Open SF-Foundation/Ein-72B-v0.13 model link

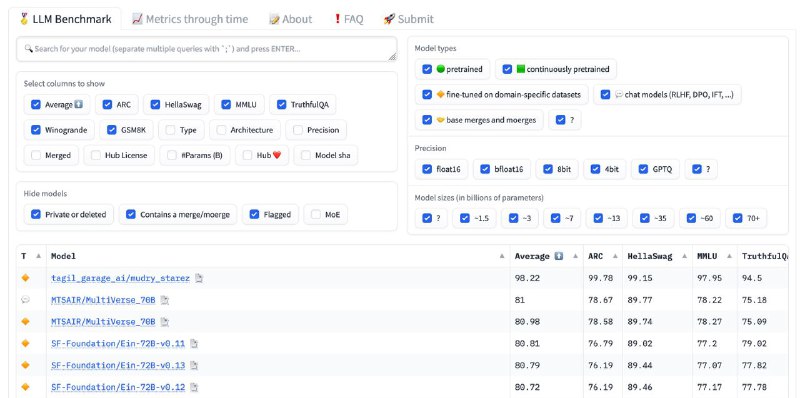pos(118,365)
